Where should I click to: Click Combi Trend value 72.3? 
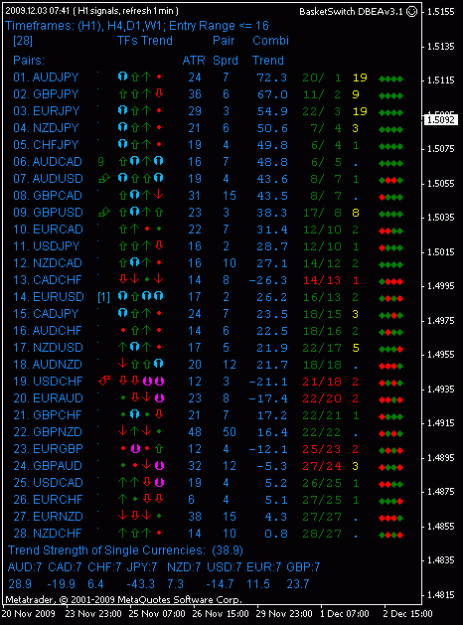[x=271, y=77]
